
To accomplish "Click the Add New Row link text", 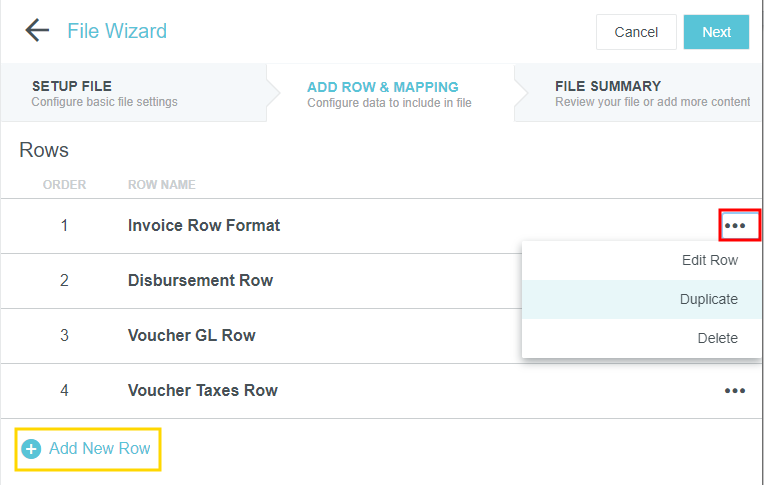I will (x=100, y=449).
